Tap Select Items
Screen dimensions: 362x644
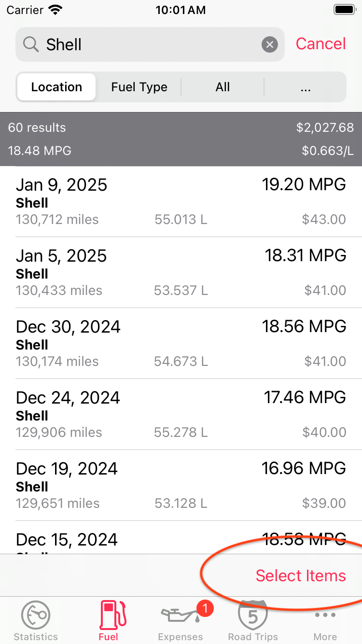tap(301, 575)
